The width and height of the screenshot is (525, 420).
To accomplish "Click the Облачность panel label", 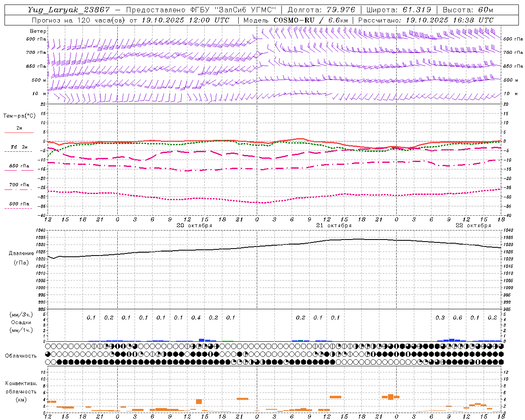I will (21, 356).
